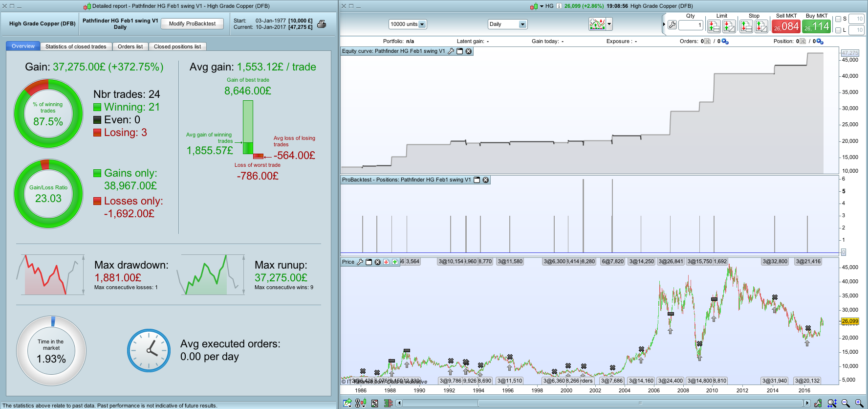
Task: Click the Max runup 37,275.00£ value
Action: [281, 278]
